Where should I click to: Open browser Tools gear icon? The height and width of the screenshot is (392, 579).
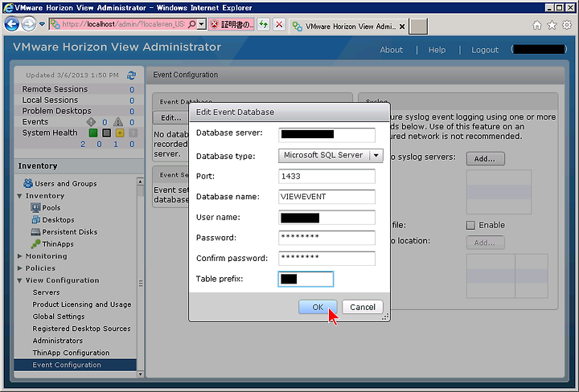[567, 25]
